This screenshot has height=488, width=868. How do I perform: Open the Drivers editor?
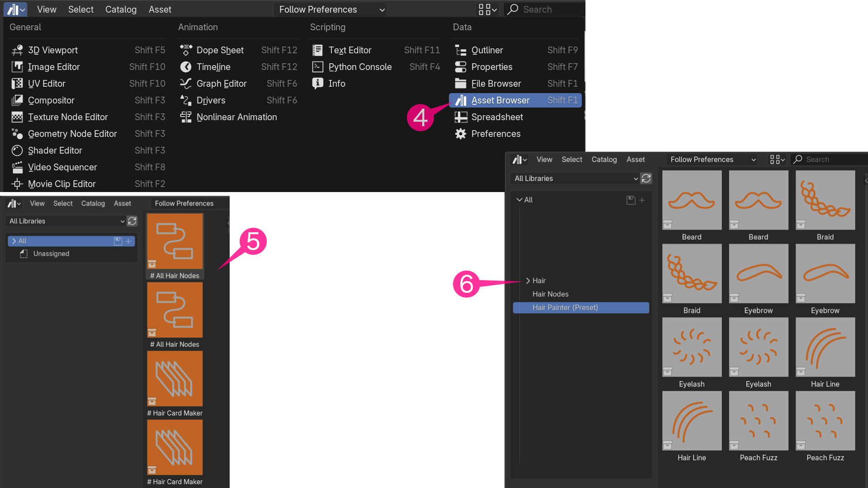(238, 100)
